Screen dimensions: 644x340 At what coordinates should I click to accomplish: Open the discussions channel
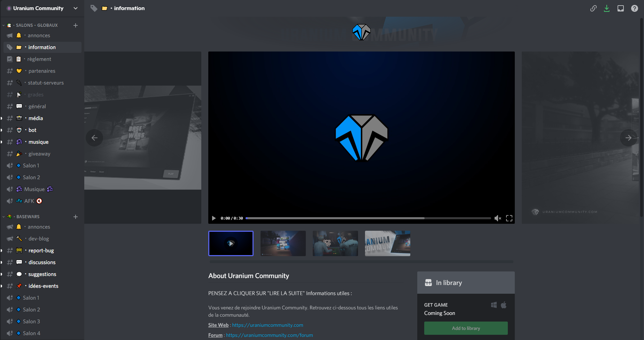coord(42,262)
